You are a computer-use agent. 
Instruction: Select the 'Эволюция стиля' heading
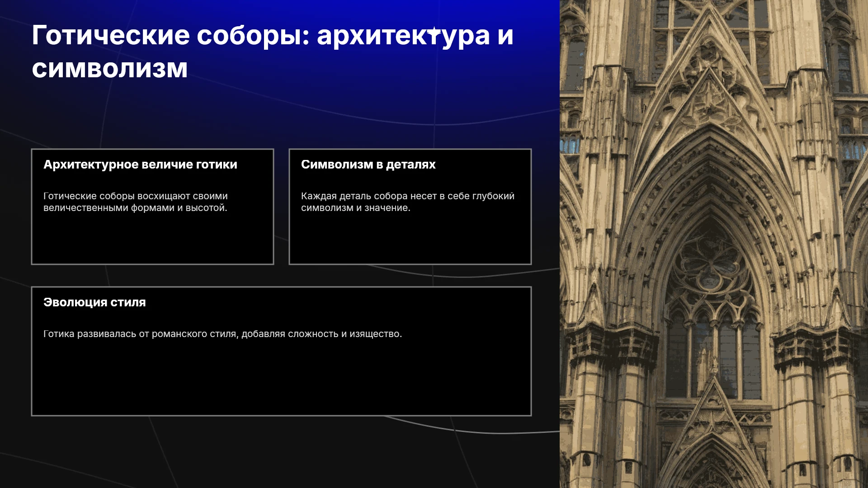(94, 302)
